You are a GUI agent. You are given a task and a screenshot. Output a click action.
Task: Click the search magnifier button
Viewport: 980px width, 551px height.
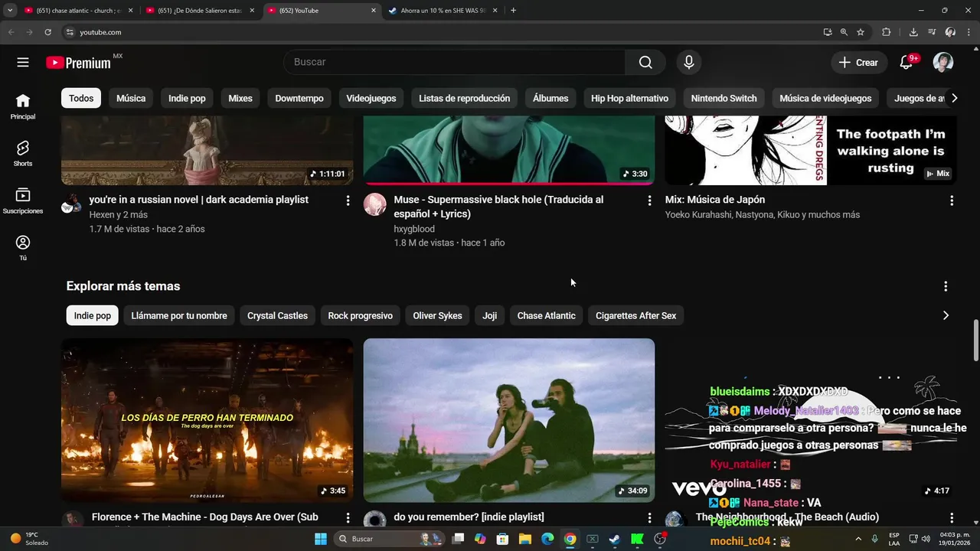pyautogui.click(x=645, y=63)
